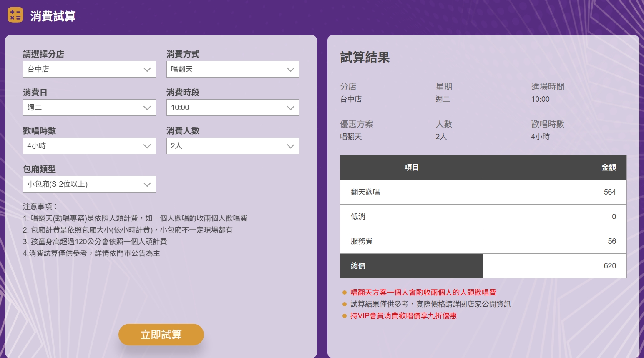Click the 包廂類型 field label
The height and width of the screenshot is (358, 644).
39,169
